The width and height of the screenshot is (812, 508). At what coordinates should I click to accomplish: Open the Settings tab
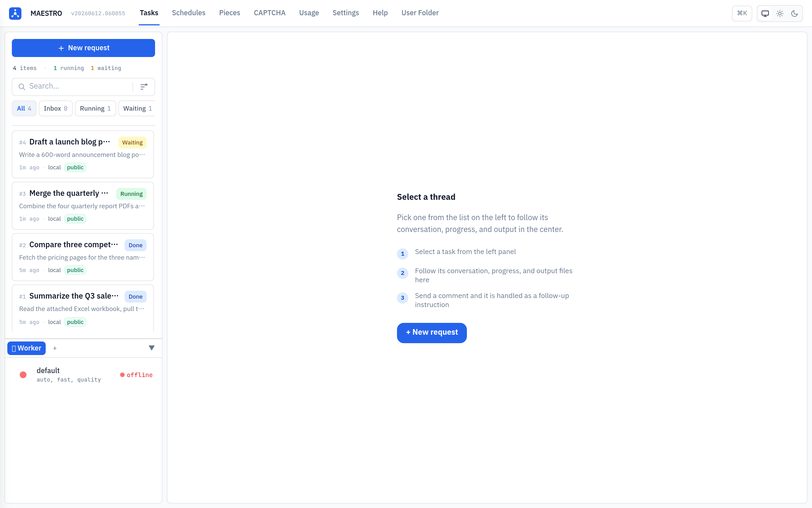pos(346,13)
